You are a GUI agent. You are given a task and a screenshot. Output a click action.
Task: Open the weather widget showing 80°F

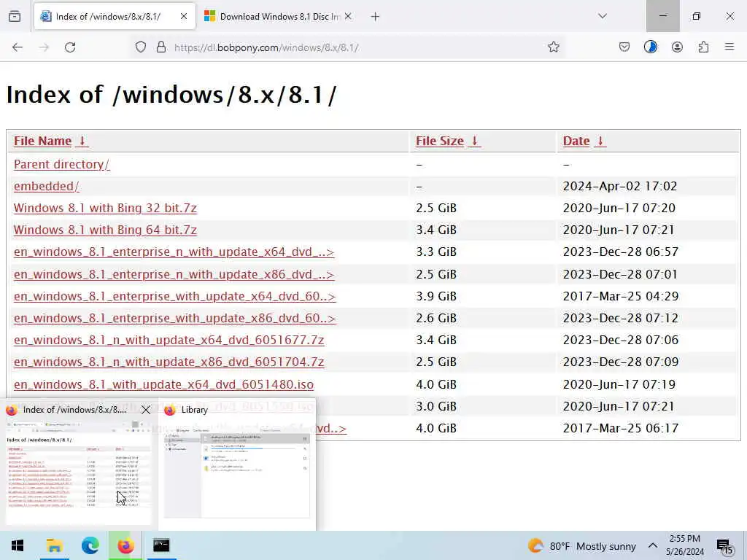pos(582,546)
